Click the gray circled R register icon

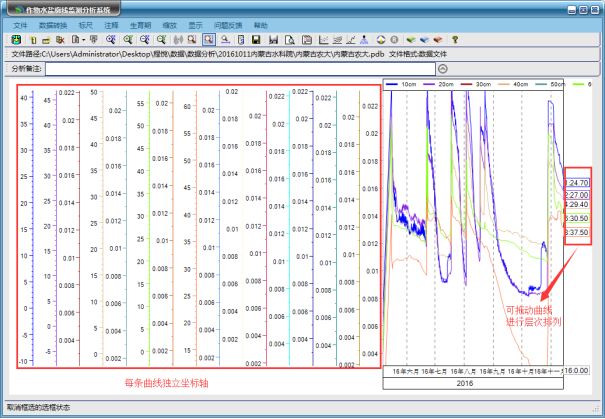[394, 39]
